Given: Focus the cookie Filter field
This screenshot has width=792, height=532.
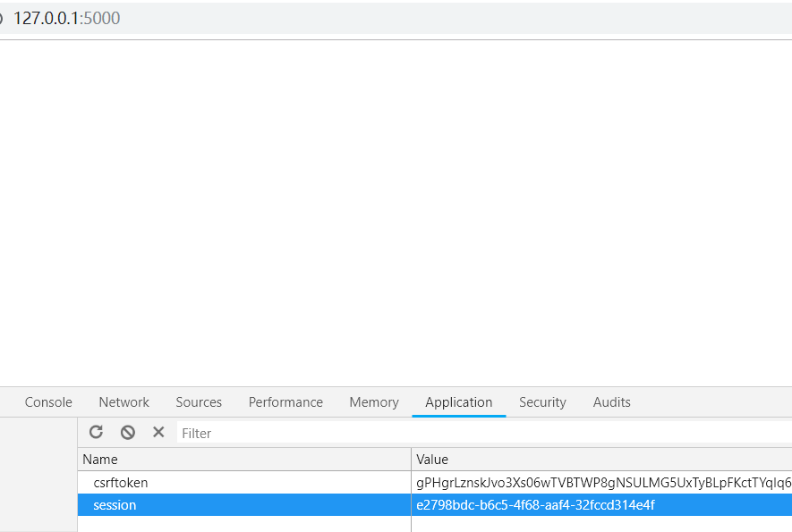Looking at the screenshot, I should (484, 433).
